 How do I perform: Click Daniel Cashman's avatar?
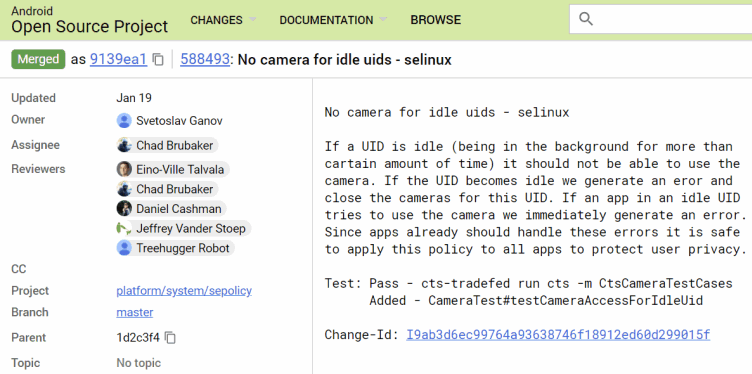coord(124,209)
